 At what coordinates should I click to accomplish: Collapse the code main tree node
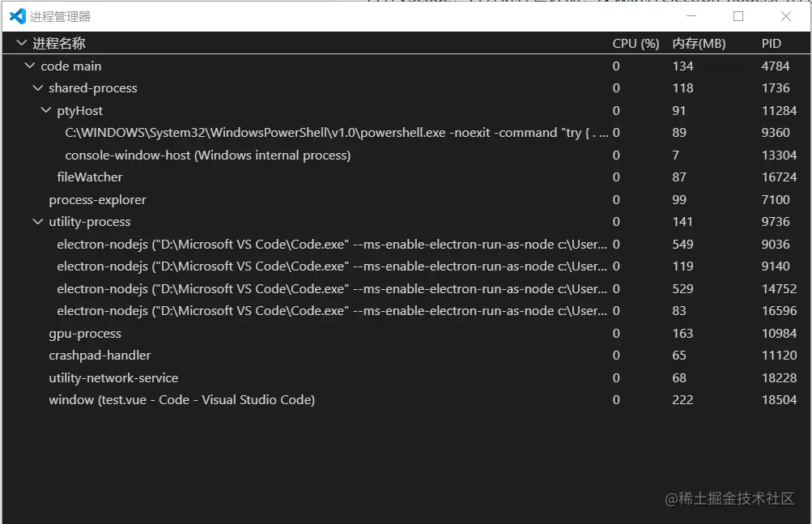[30, 66]
